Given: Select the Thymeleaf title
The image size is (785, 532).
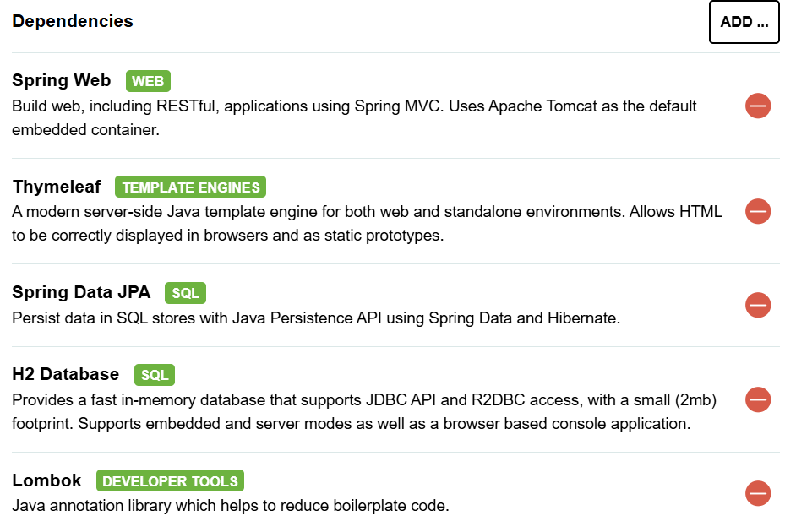Looking at the screenshot, I should tap(56, 187).
